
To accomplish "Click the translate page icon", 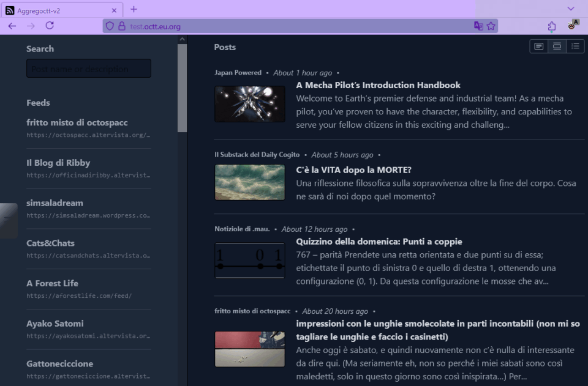I will click(478, 26).
